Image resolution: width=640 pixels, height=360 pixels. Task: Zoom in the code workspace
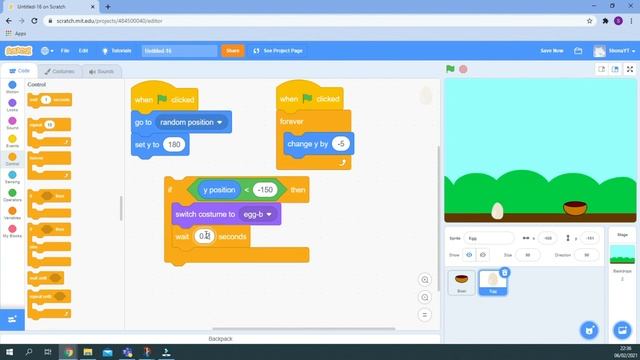(424, 280)
